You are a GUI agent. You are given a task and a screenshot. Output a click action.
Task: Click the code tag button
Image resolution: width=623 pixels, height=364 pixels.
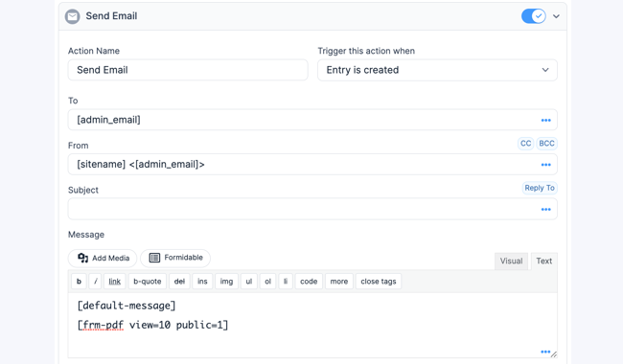(x=309, y=281)
